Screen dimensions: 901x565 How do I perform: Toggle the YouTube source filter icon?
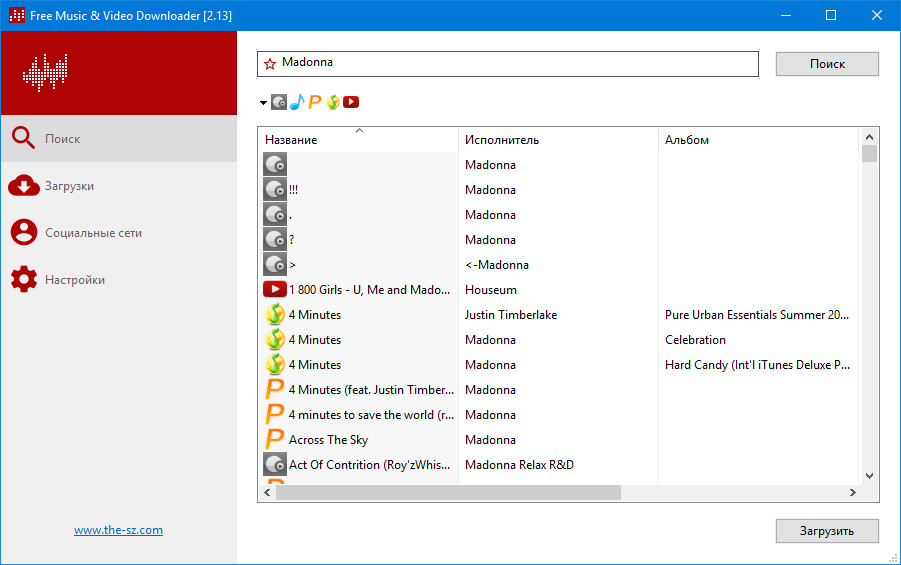pyautogui.click(x=351, y=102)
